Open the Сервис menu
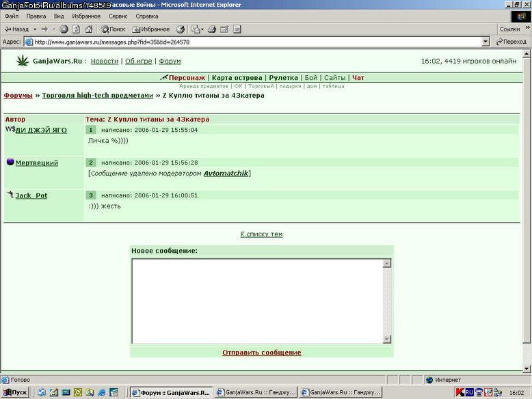 pos(118,16)
